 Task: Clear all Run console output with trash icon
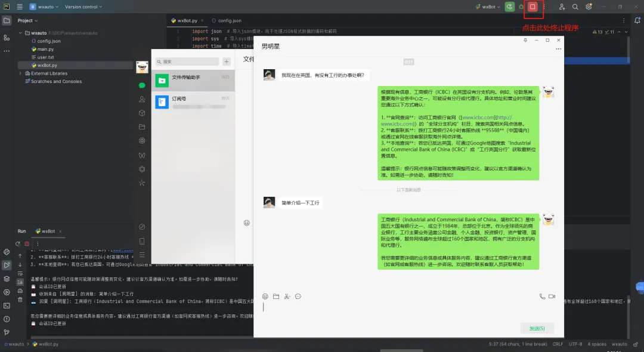[20, 300]
